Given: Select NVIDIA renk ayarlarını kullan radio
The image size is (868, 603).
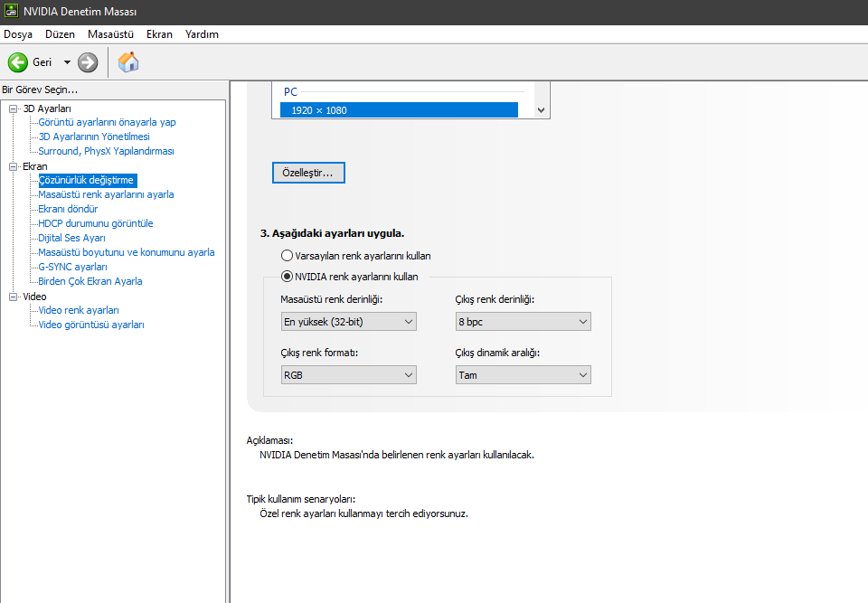Looking at the screenshot, I should click(287, 277).
